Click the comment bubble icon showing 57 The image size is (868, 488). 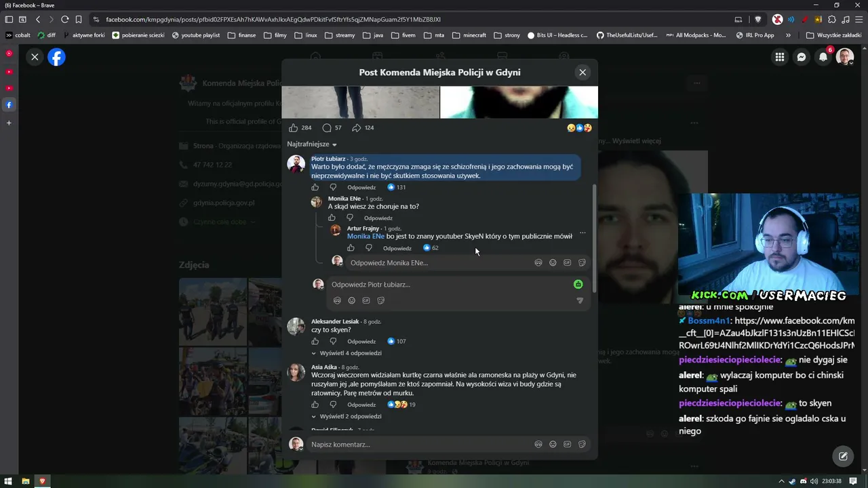coord(327,128)
